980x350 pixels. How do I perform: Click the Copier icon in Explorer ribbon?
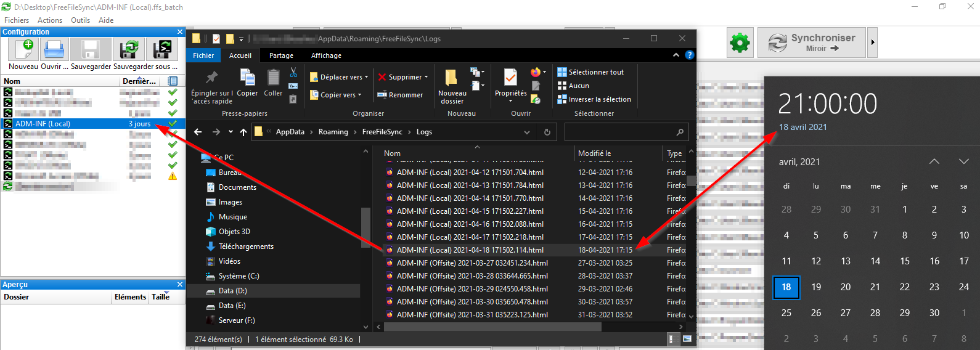coord(247,77)
